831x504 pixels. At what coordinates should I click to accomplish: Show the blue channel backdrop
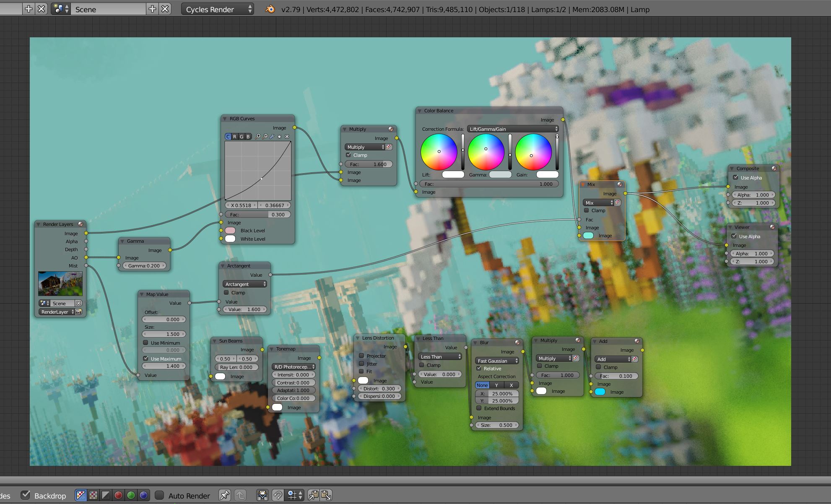click(x=143, y=495)
